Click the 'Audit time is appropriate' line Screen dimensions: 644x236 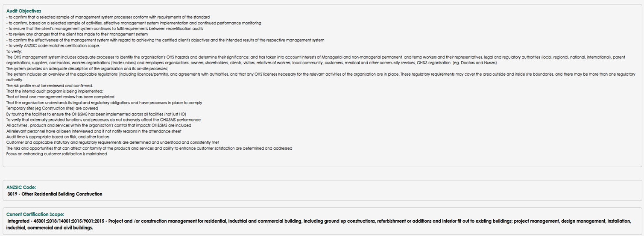(58, 137)
